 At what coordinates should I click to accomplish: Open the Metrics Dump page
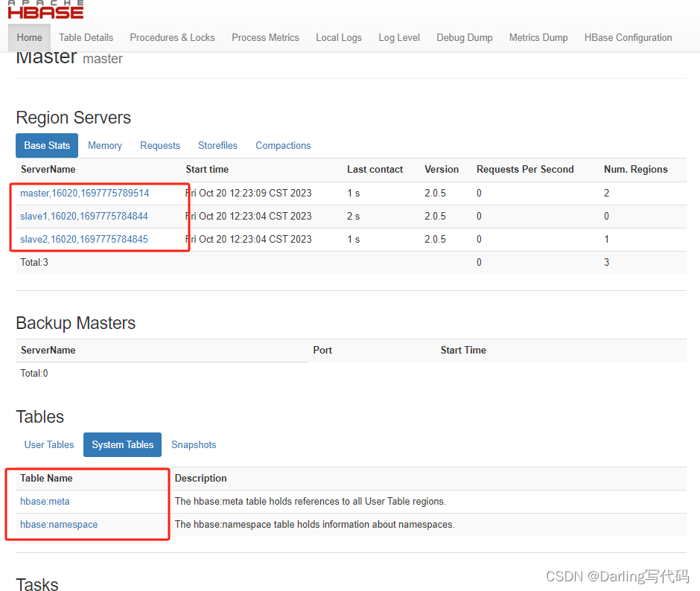(x=538, y=37)
